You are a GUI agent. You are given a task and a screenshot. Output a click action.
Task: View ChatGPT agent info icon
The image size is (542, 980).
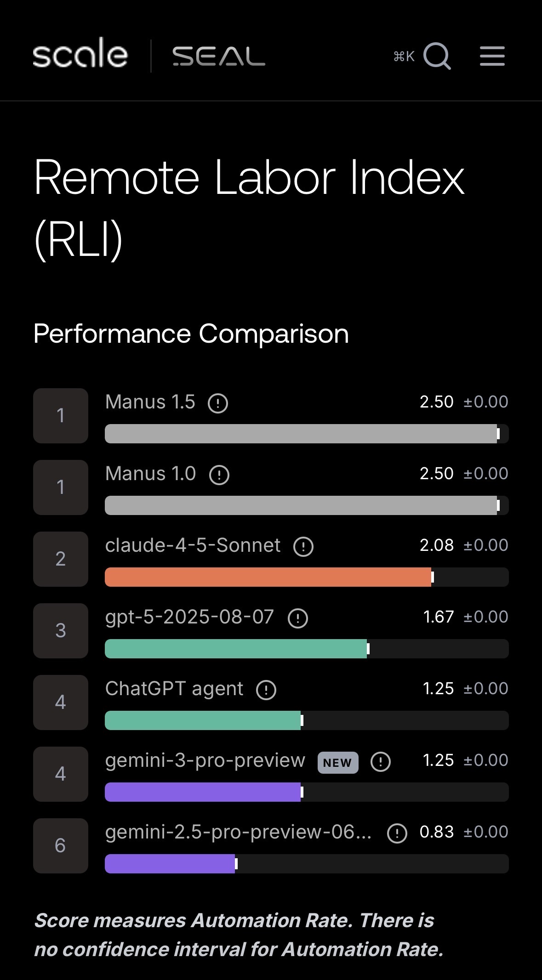(266, 690)
